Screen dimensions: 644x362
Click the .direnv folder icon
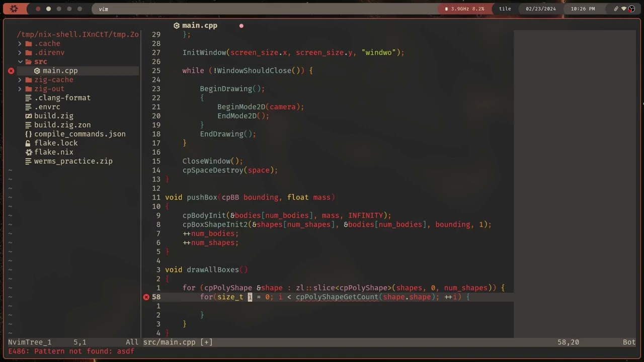coord(29,53)
